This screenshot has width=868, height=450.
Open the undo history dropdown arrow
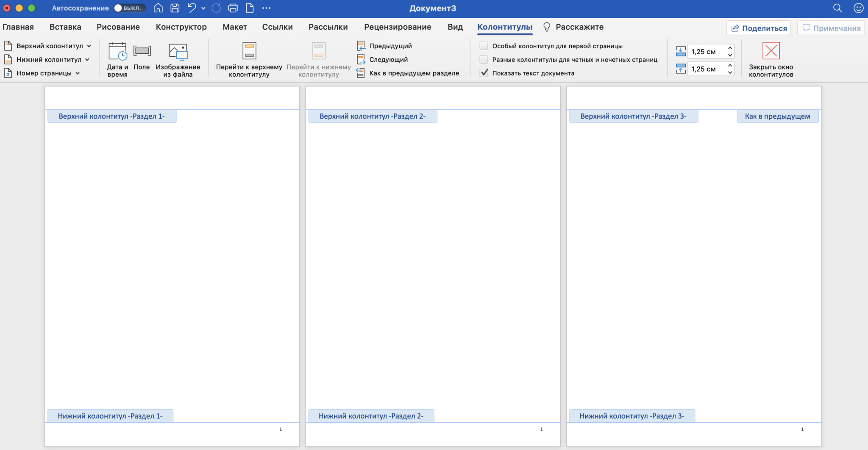click(x=203, y=8)
